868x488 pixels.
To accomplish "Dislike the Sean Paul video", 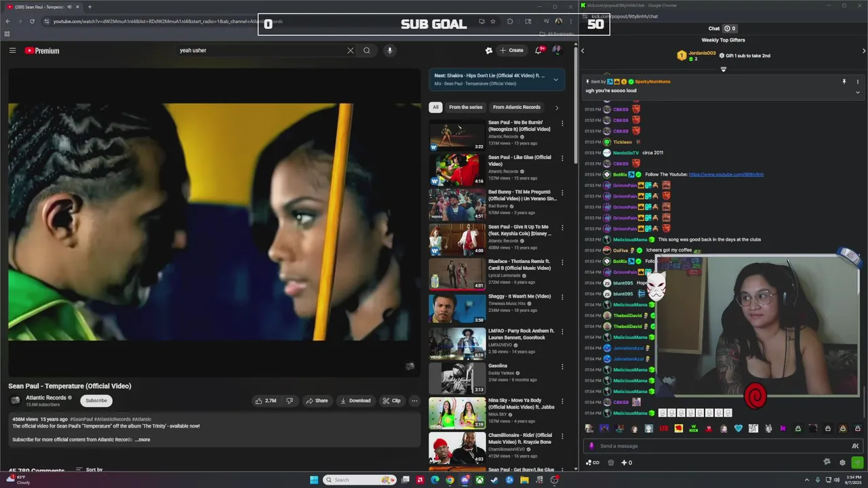I will (x=290, y=401).
